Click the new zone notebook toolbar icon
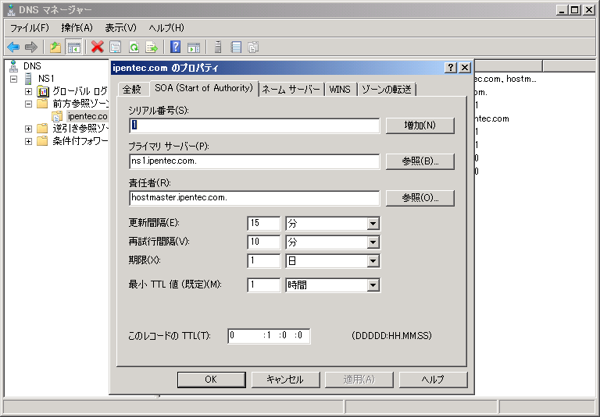The height and width of the screenshot is (417, 600). coord(236,47)
